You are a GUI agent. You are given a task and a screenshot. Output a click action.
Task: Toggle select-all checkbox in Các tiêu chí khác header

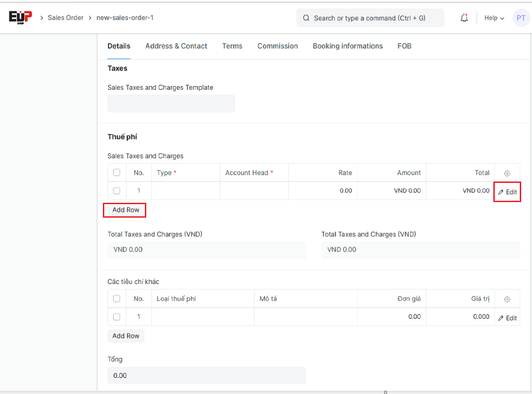pyautogui.click(x=117, y=298)
